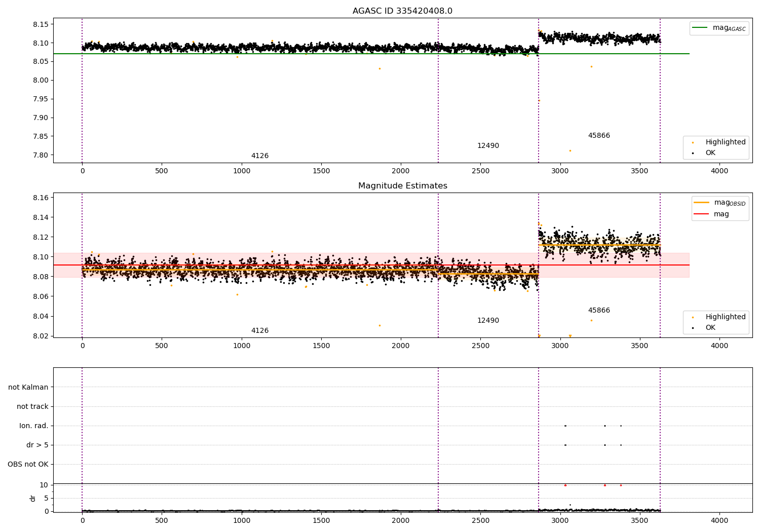Image resolution: width=760 pixels, height=532 pixels.
Task: Click the "4126" annotation in top plot
Action: coord(260,156)
